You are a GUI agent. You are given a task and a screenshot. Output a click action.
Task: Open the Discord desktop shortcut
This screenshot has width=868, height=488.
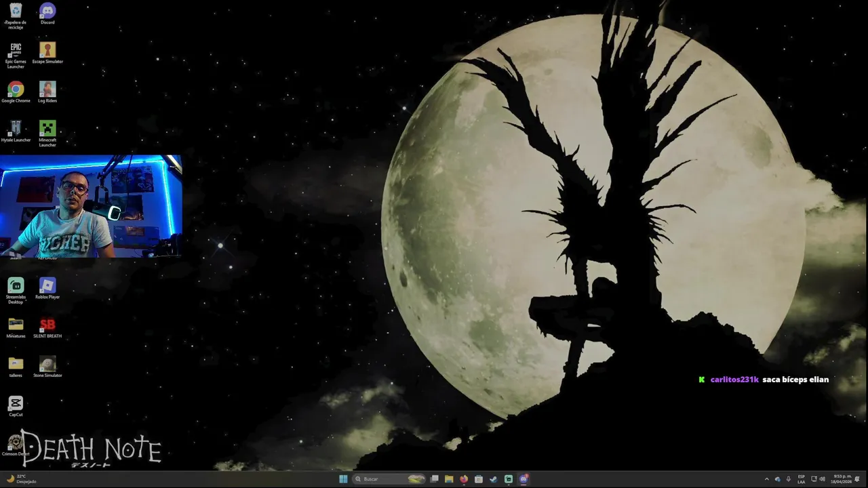47,14
